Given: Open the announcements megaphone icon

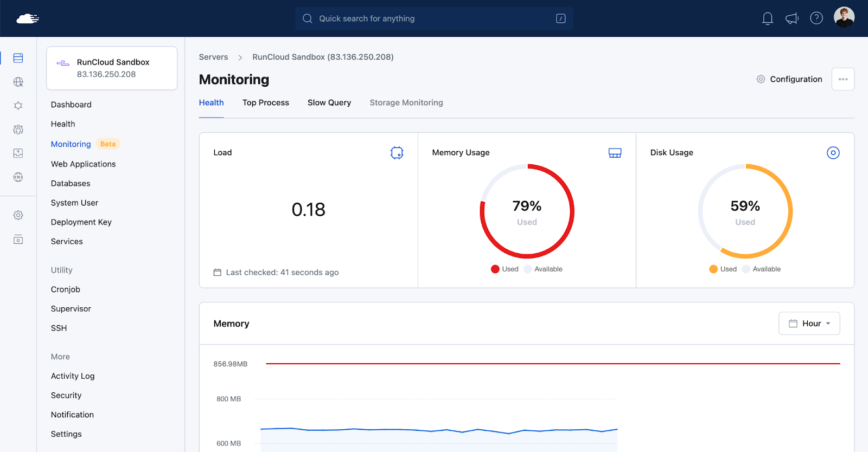Looking at the screenshot, I should coord(792,19).
